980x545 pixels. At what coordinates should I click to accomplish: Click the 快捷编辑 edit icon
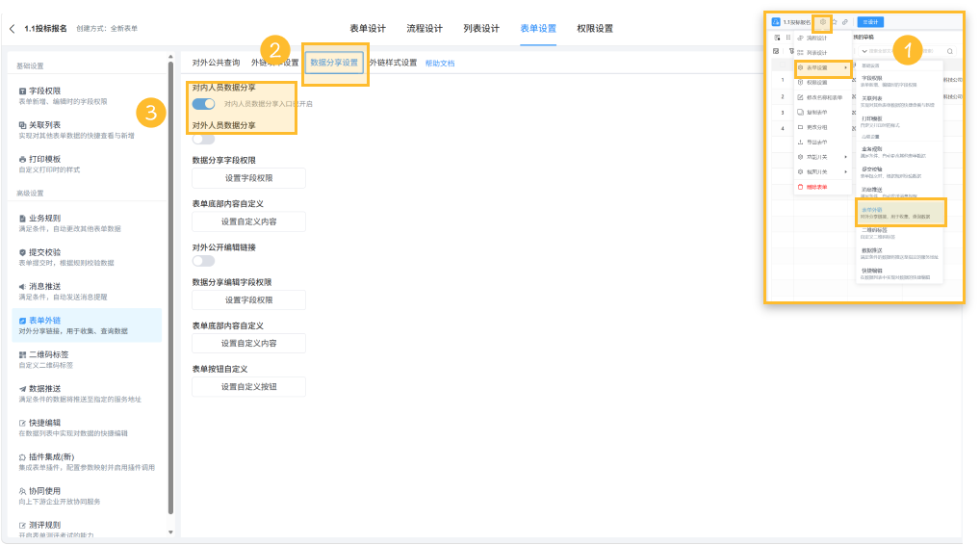tap(22, 423)
